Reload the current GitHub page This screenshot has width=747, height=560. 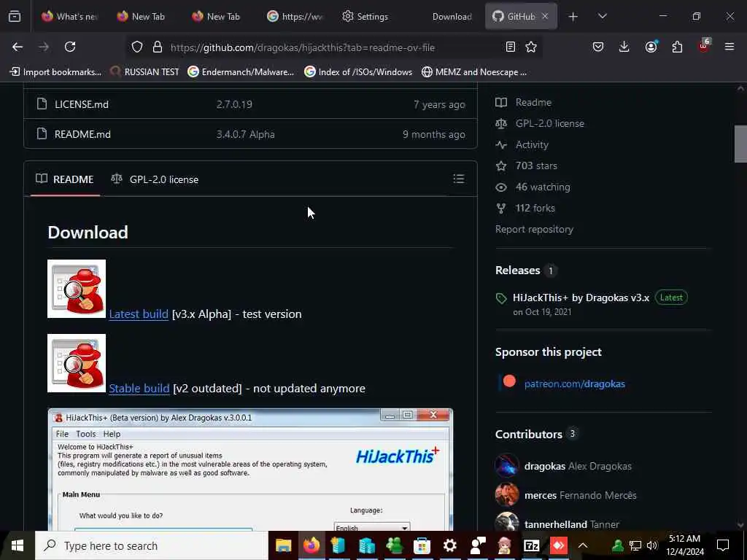coord(70,47)
